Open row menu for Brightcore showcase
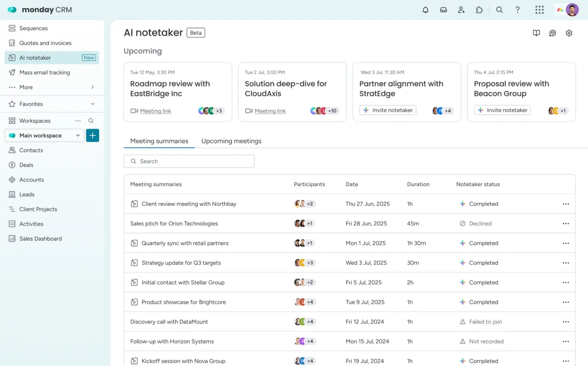588x366 pixels. pos(566,302)
